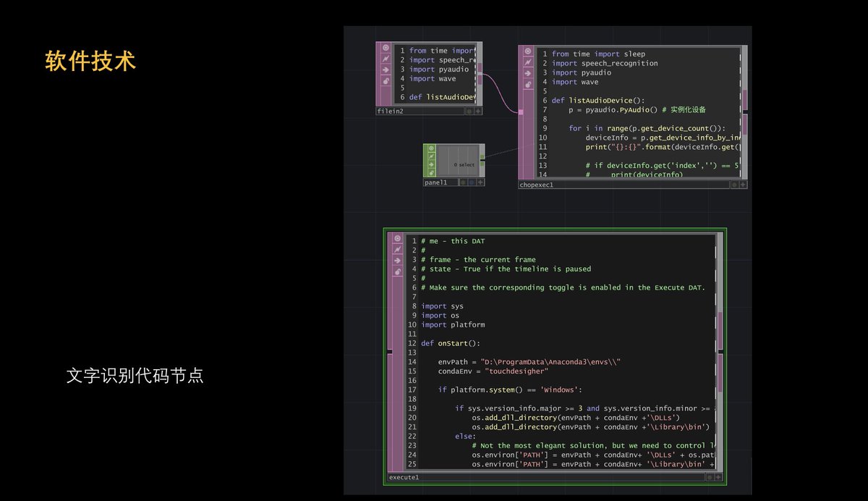
Task: Toggle the lock flag on the chopexec1 node
Action: coord(528,85)
